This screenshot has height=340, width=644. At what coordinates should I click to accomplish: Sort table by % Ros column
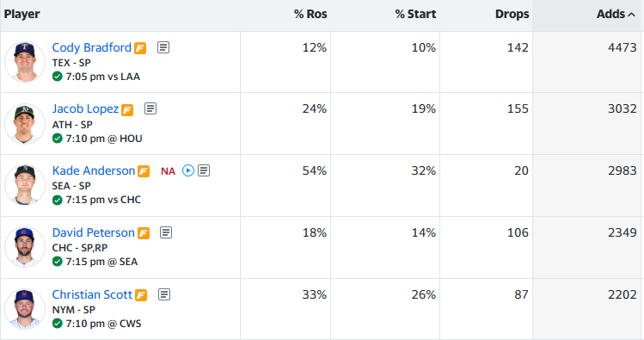310,15
